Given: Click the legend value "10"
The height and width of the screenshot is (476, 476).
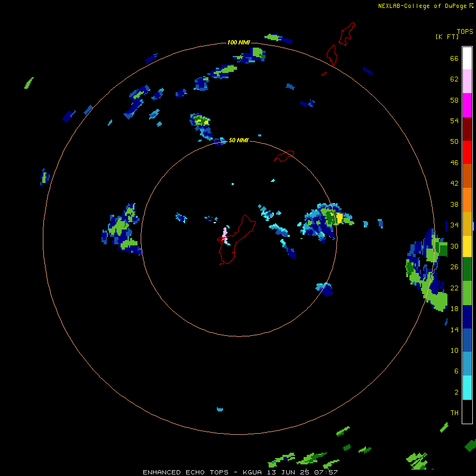Looking at the screenshot, I should coord(454,351).
